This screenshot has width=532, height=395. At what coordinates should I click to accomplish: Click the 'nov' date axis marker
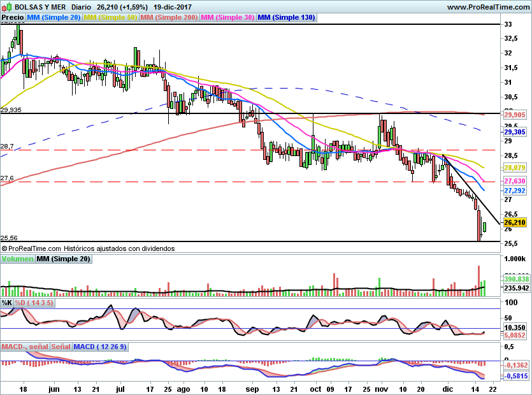382,389
